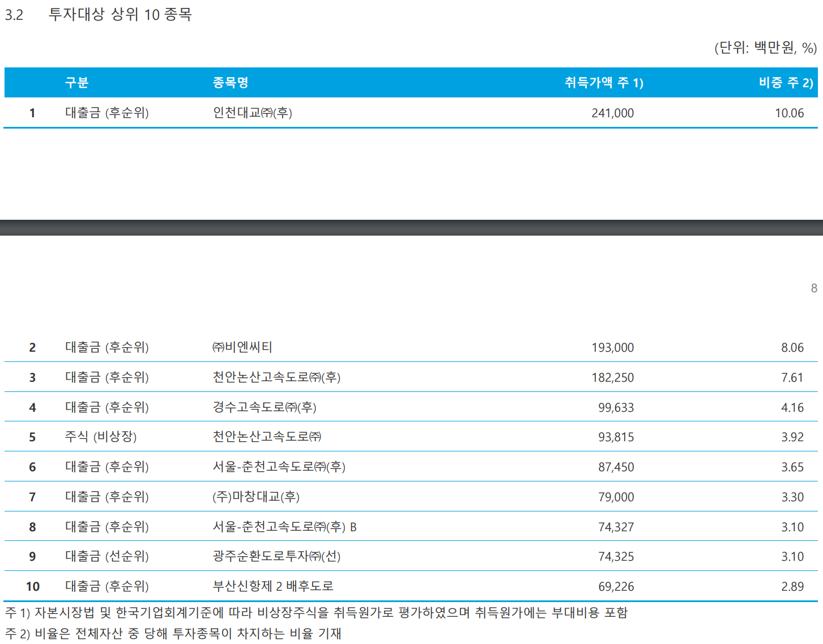
Task: Click the '취득가액 주 1)' column header
Action: click(604, 83)
